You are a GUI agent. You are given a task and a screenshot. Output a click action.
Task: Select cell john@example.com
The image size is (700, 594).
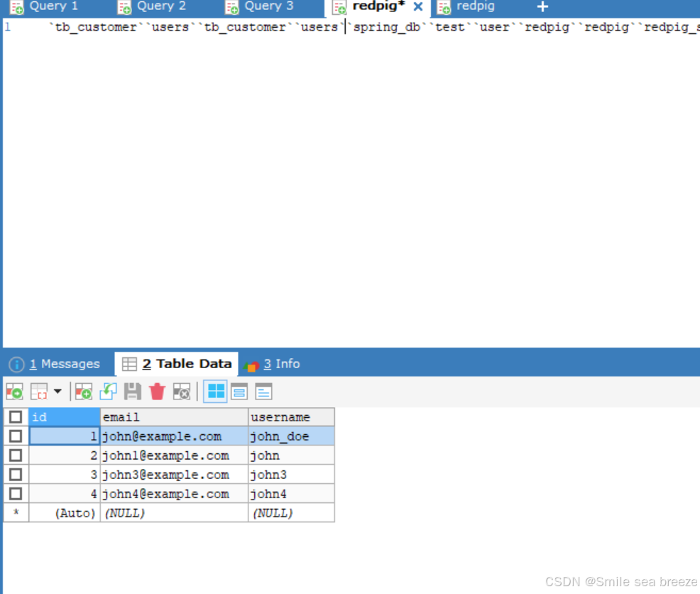click(x=174, y=436)
